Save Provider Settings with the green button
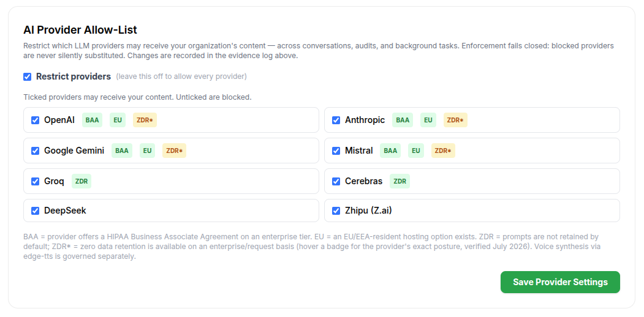This screenshot has height=317, width=644. click(560, 282)
